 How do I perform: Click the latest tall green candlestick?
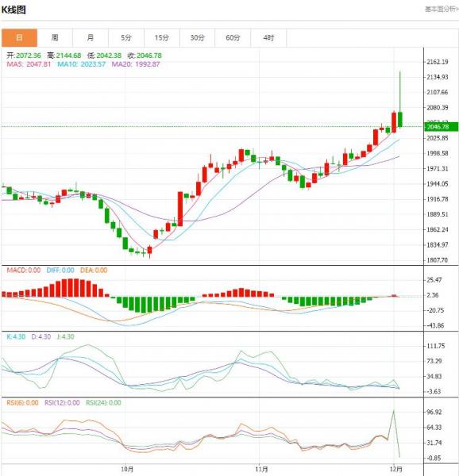(x=400, y=119)
